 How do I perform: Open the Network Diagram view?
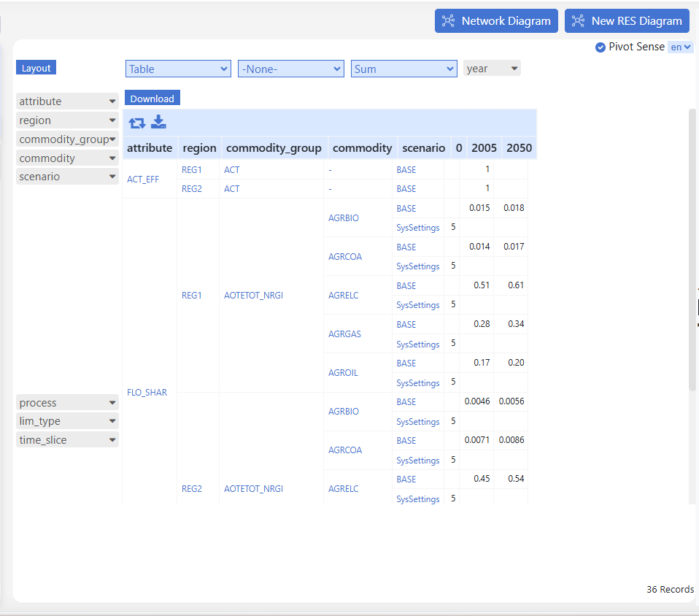pos(496,21)
